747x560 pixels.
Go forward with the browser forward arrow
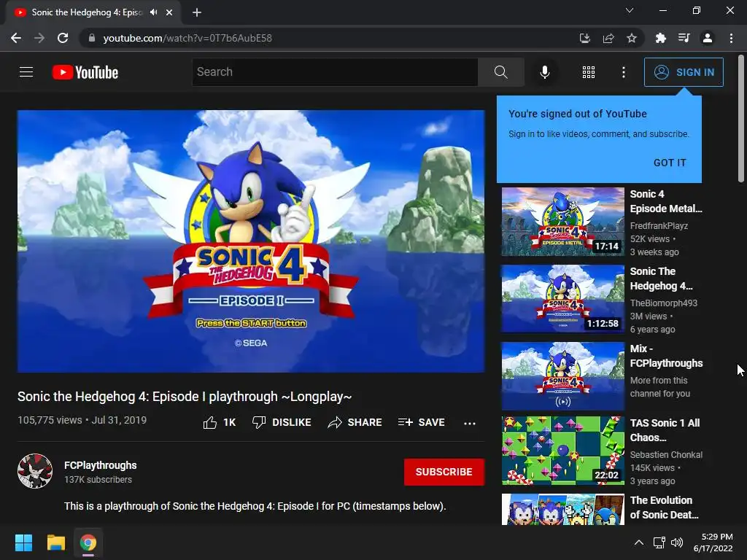pos(39,38)
